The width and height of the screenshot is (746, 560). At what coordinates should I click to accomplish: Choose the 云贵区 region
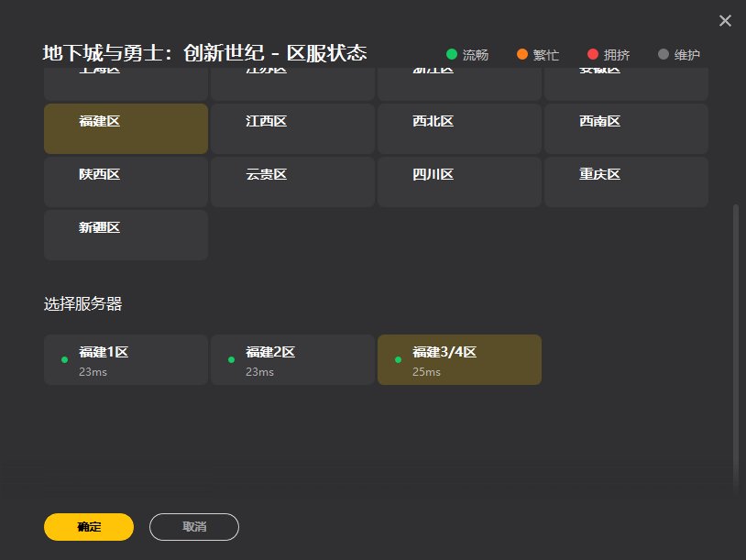[x=292, y=181]
